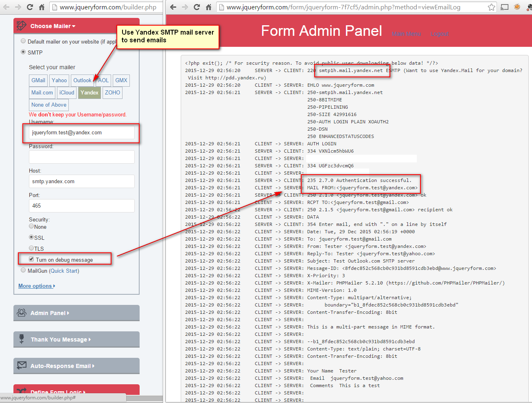
Task: Expand the Define Form Logic section
Action: 58,392
